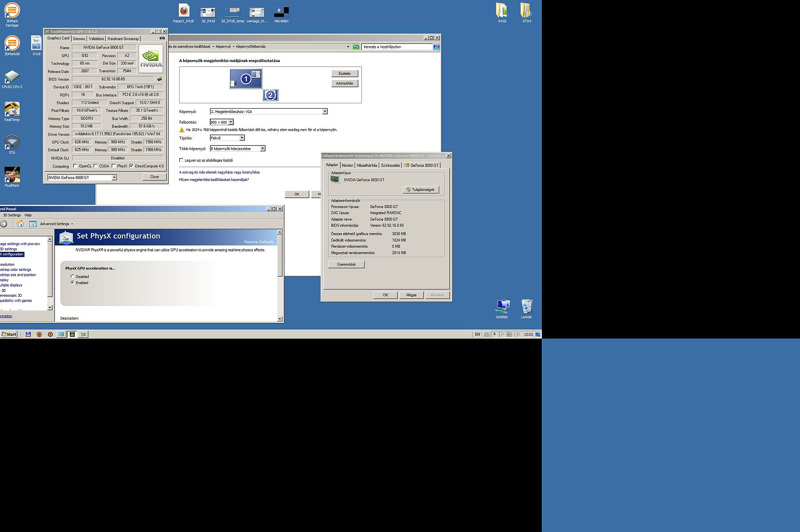
Task: Click the NVIDIA Control Panel forward arrow
Action: tap(4, 224)
